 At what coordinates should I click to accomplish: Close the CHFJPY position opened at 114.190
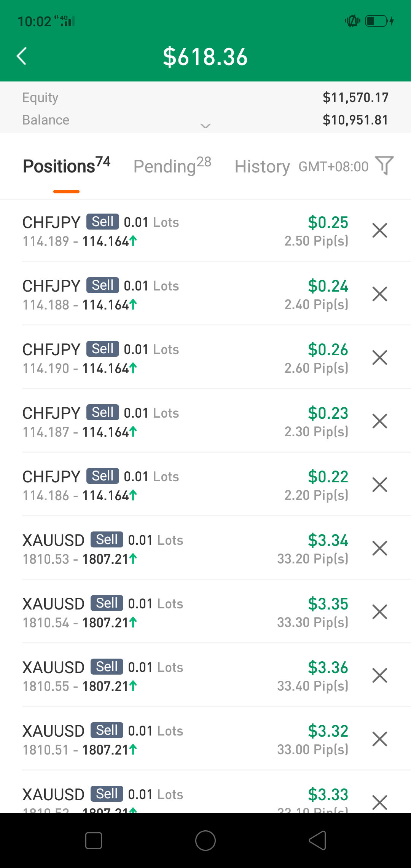(x=379, y=357)
